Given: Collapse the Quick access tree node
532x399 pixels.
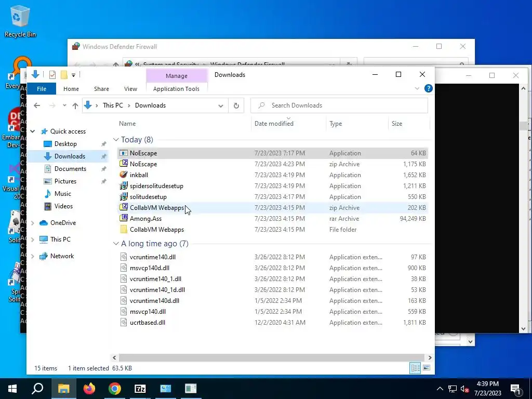Looking at the screenshot, I should [x=33, y=131].
